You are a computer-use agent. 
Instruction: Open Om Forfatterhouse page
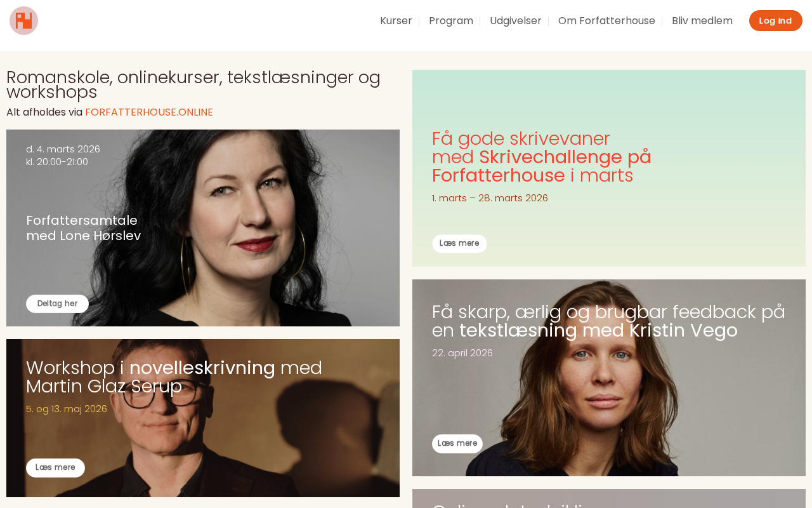click(x=606, y=20)
